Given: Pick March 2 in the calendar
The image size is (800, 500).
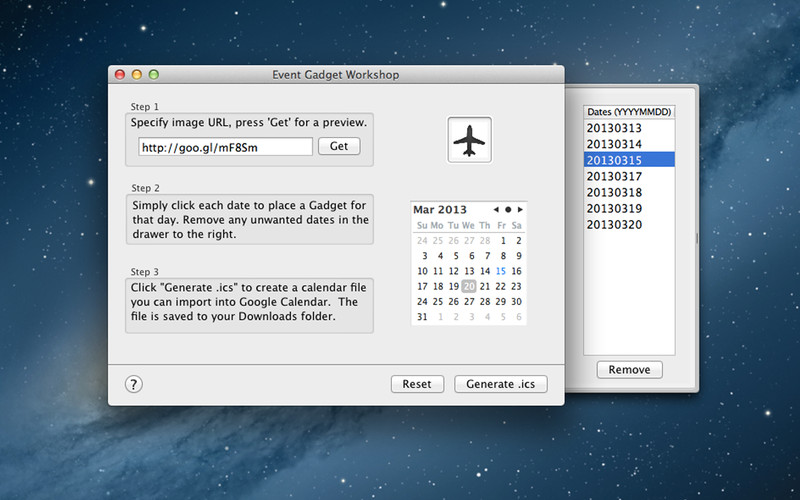Looking at the screenshot, I should (x=518, y=241).
